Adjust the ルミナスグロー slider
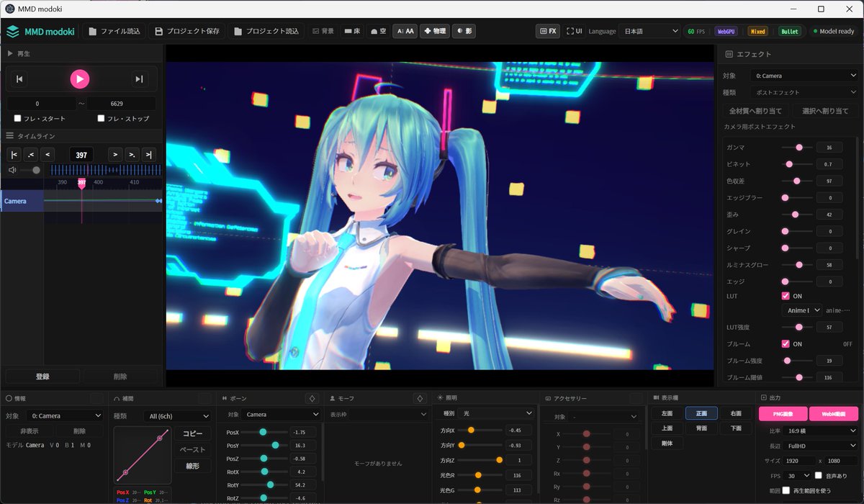The height and width of the screenshot is (504, 864). [796, 265]
